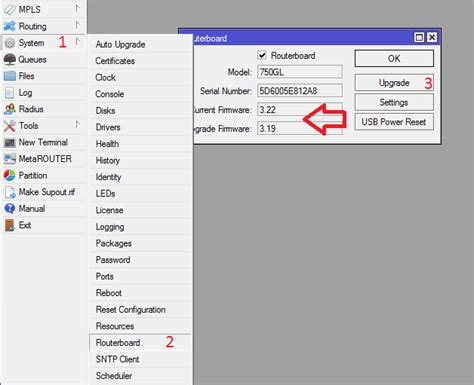Open Resources from System submenu
This screenshot has width=474, height=385.
140,326
